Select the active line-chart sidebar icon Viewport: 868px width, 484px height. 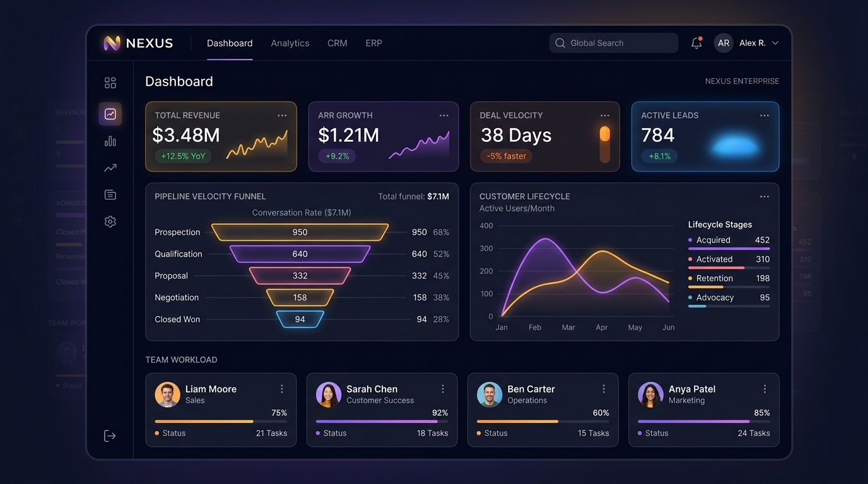coord(110,114)
